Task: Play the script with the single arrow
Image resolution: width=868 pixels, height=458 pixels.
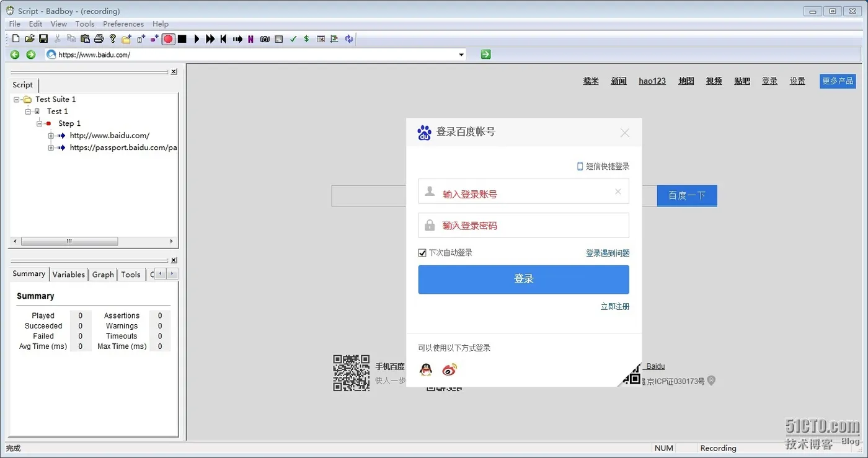Action: pos(197,39)
